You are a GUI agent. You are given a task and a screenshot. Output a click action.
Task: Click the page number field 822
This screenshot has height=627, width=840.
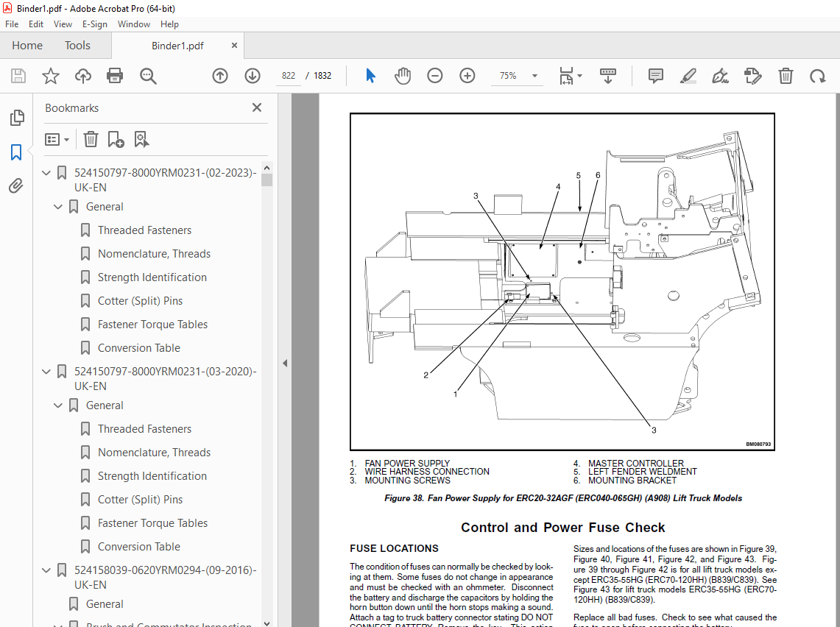point(289,76)
